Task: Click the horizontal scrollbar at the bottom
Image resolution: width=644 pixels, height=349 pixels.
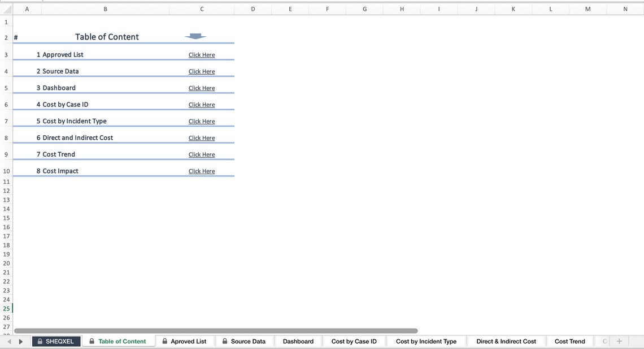Action: point(215,331)
